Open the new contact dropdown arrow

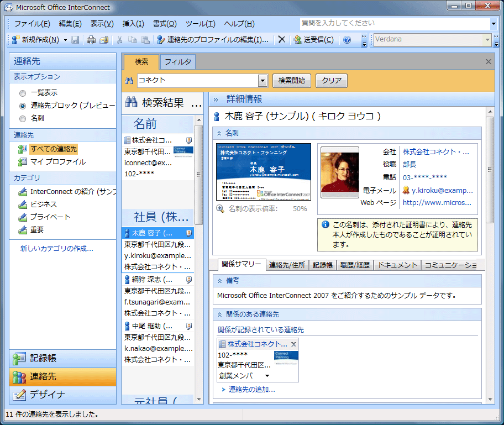coord(65,40)
